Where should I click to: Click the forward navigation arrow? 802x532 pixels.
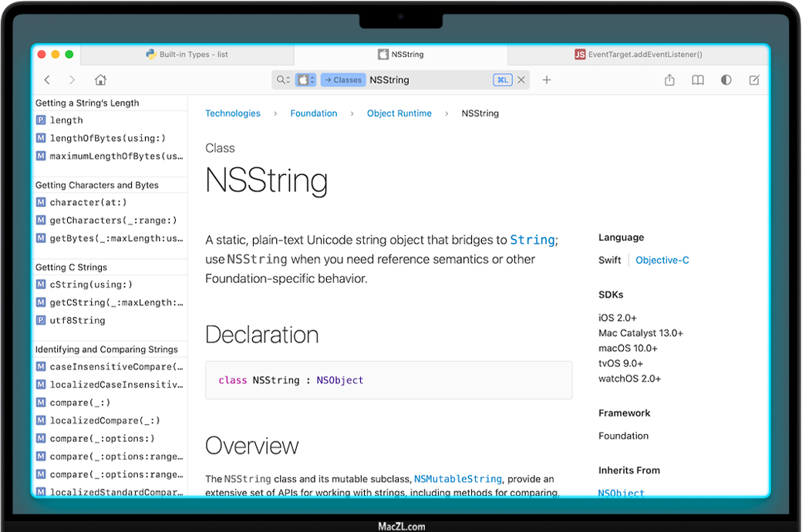click(x=72, y=80)
